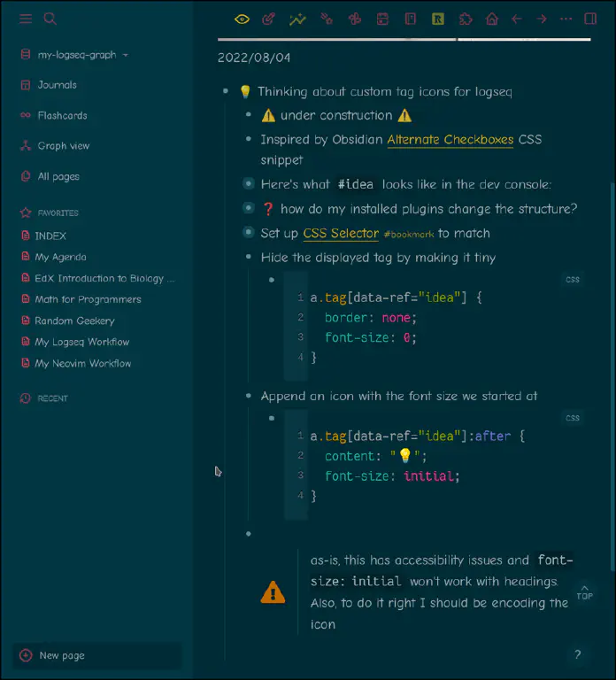Viewport: 616px width, 680px height.
Task: Toggle the right sidebar panel icon
Action: (590, 19)
